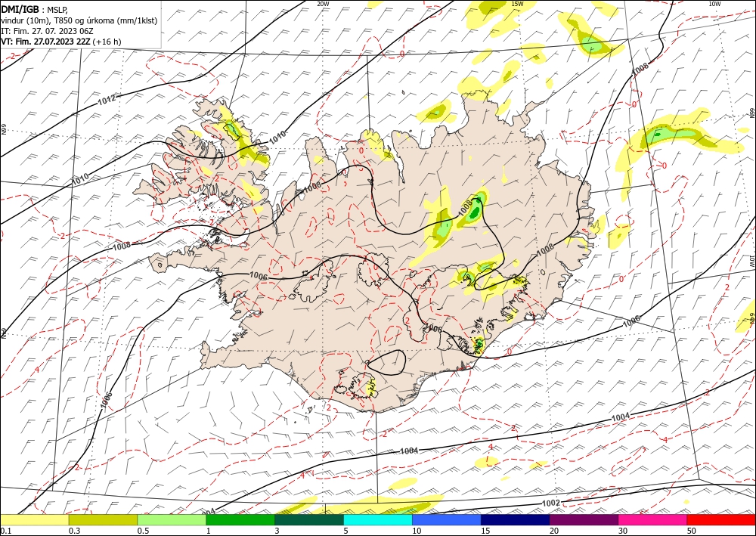
Task: Click the '30' legend scale value
Action: pyautogui.click(x=623, y=531)
